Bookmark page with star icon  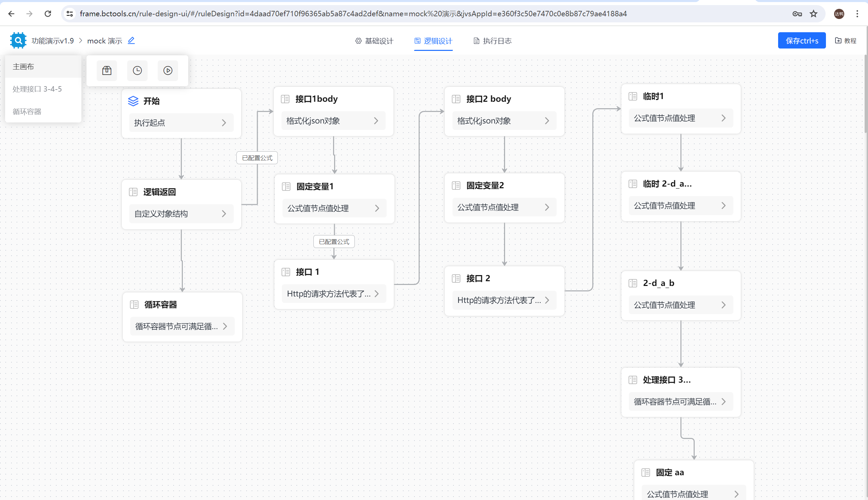[x=813, y=14]
